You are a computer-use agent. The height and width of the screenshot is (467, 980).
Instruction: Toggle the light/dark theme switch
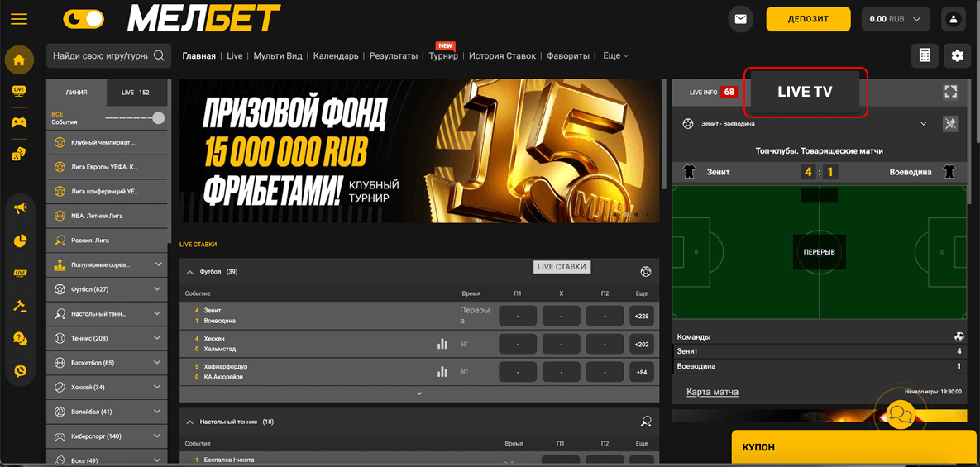(84, 19)
